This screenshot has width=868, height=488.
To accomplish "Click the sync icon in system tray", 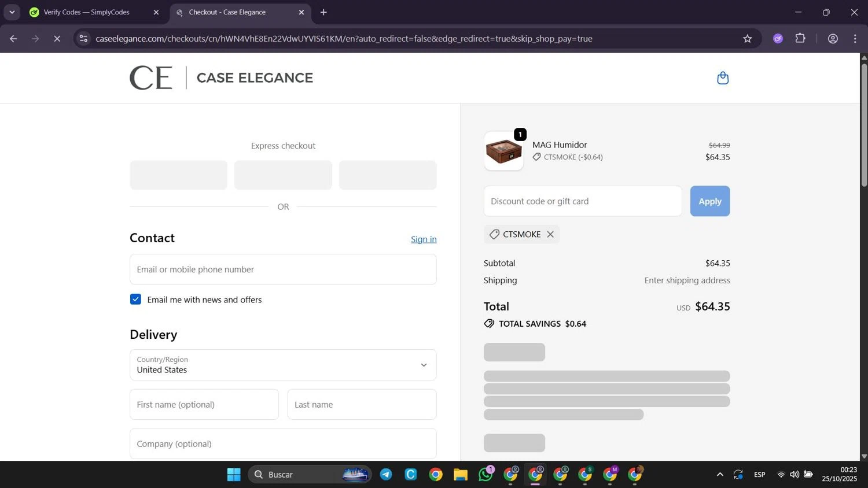I will [x=738, y=475].
